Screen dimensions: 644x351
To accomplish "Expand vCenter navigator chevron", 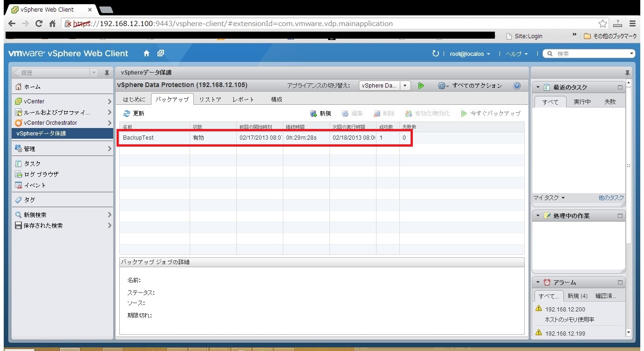I will pyautogui.click(x=110, y=101).
